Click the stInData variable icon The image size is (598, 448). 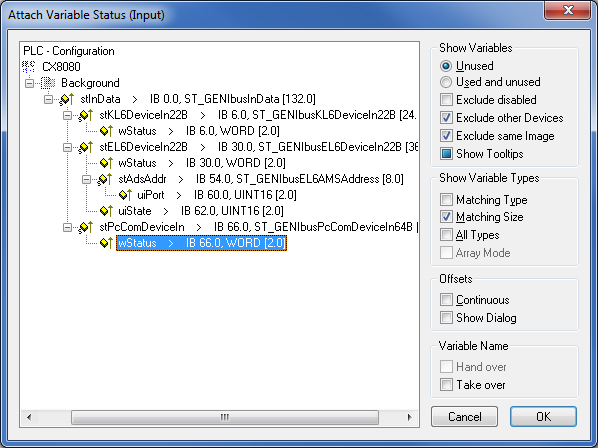click(x=67, y=99)
